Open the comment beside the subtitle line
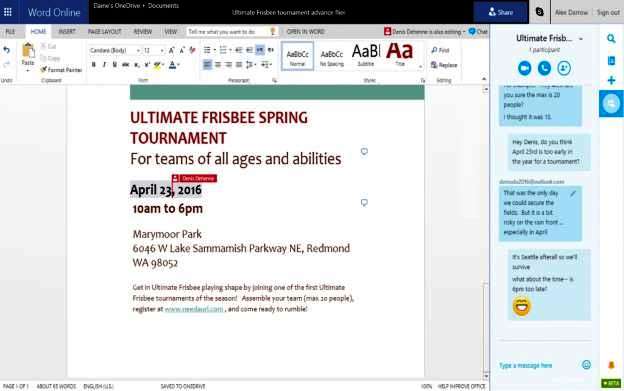The image size is (624, 391). tap(364, 152)
